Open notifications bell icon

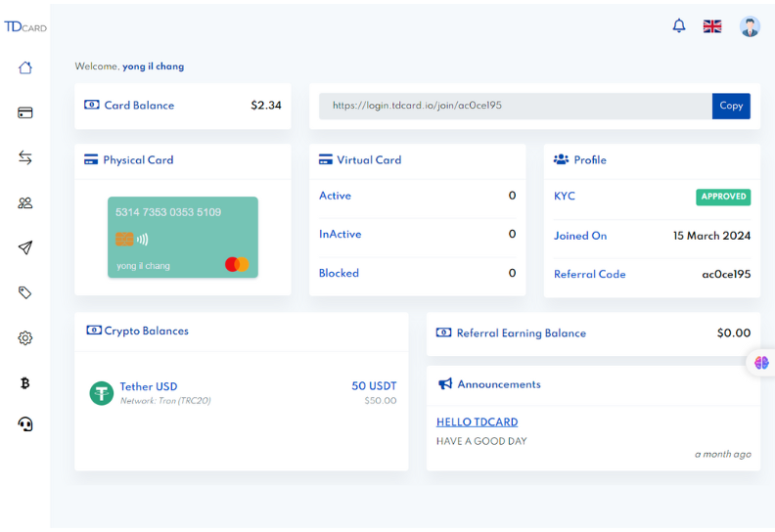679,26
